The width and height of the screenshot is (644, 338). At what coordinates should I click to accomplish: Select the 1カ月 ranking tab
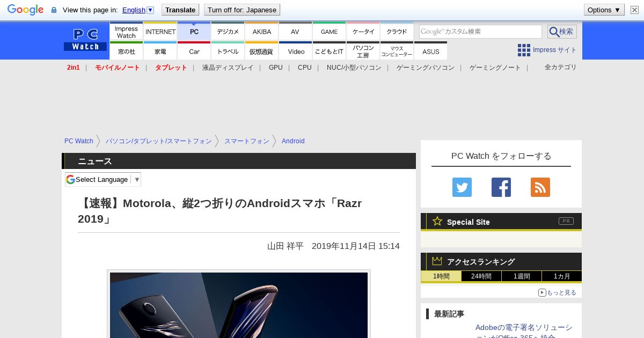pos(561,276)
